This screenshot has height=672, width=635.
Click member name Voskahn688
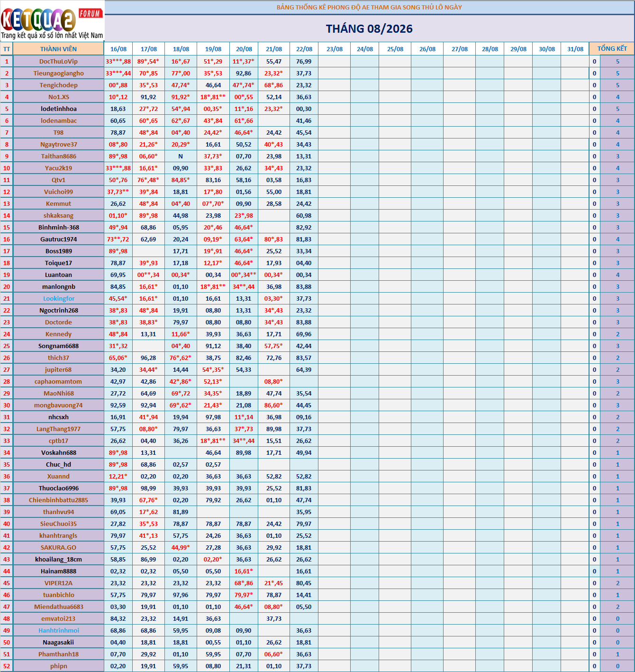tap(58, 452)
